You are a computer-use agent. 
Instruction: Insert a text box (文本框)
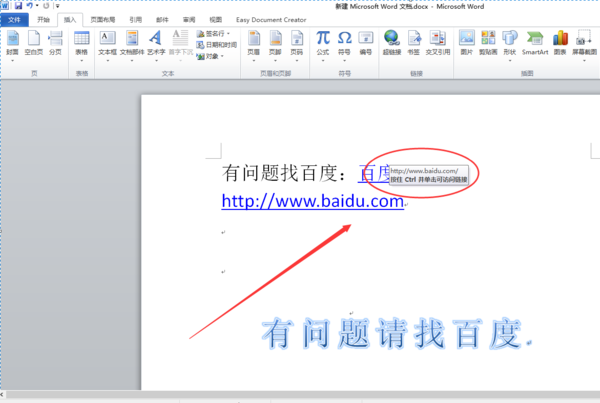[108, 46]
